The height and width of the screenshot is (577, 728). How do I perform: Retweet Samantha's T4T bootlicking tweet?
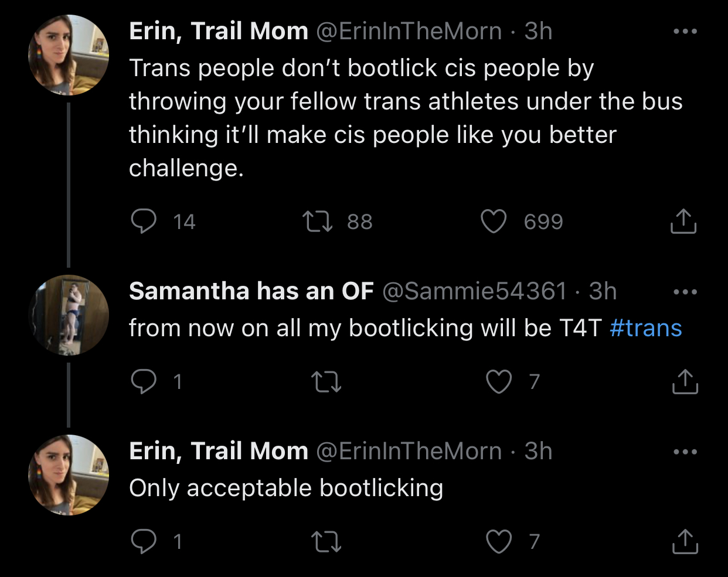(x=326, y=382)
